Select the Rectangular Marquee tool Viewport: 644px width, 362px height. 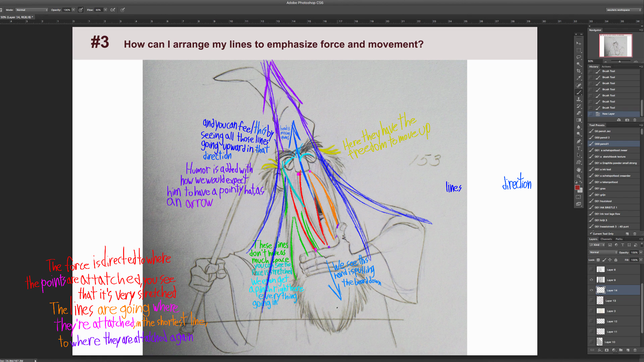[579, 50]
